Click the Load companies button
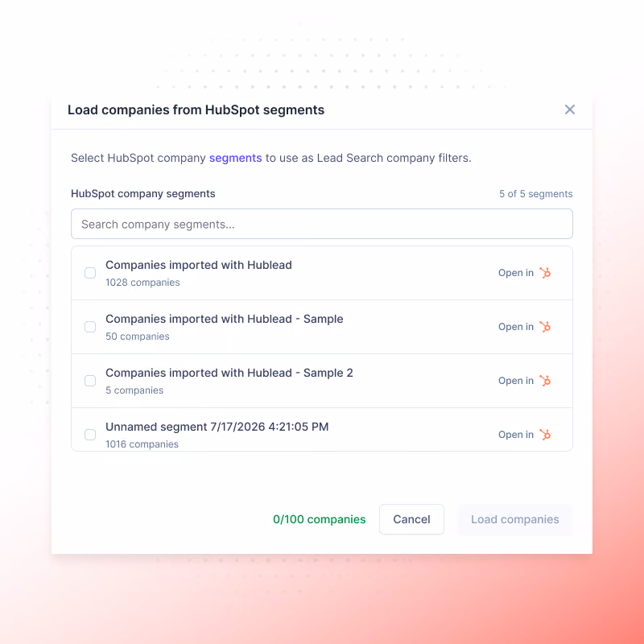This screenshot has width=644, height=644. [x=515, y=519]
